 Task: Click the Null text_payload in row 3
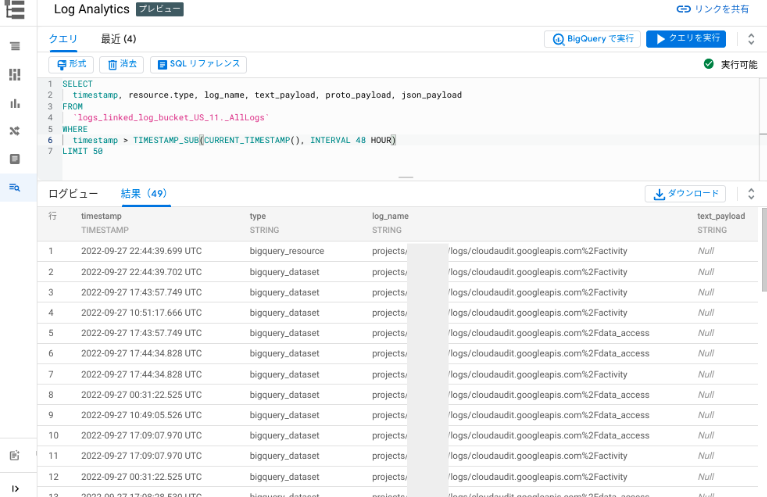click(706, 292)
